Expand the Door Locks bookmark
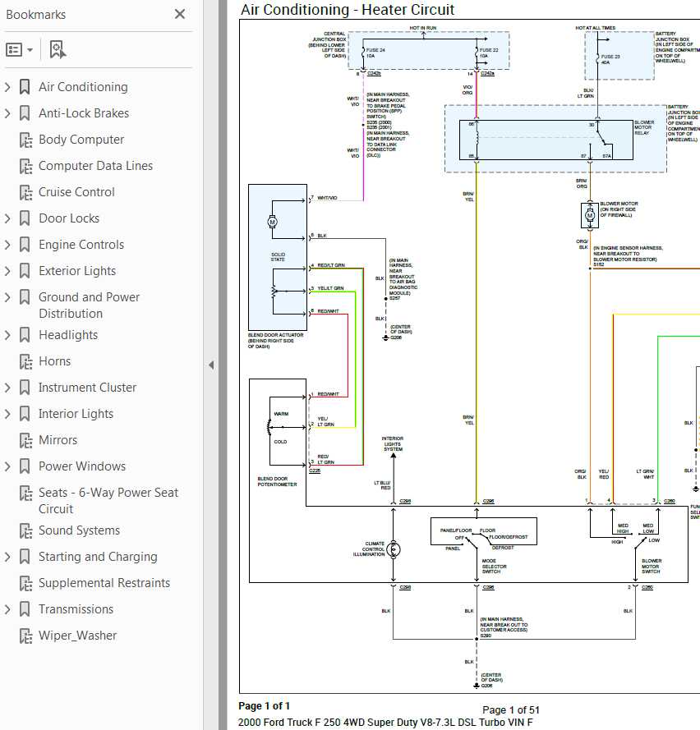The image size is (700, 730). [7, 218]
